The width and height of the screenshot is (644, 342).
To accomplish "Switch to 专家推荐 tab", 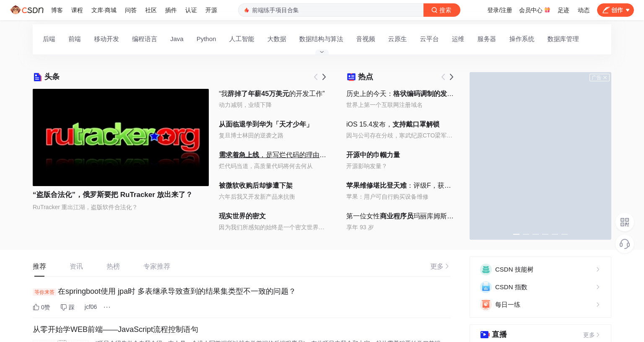I will 157,267.
